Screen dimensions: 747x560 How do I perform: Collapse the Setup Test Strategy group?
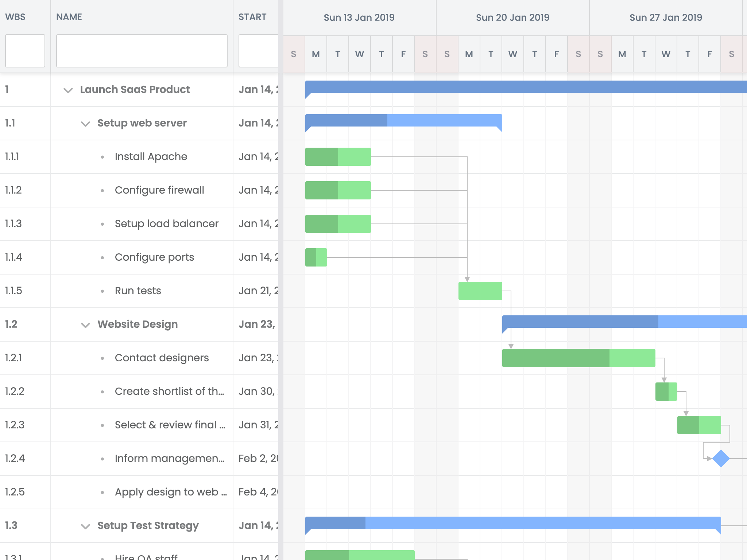[85, 526]
